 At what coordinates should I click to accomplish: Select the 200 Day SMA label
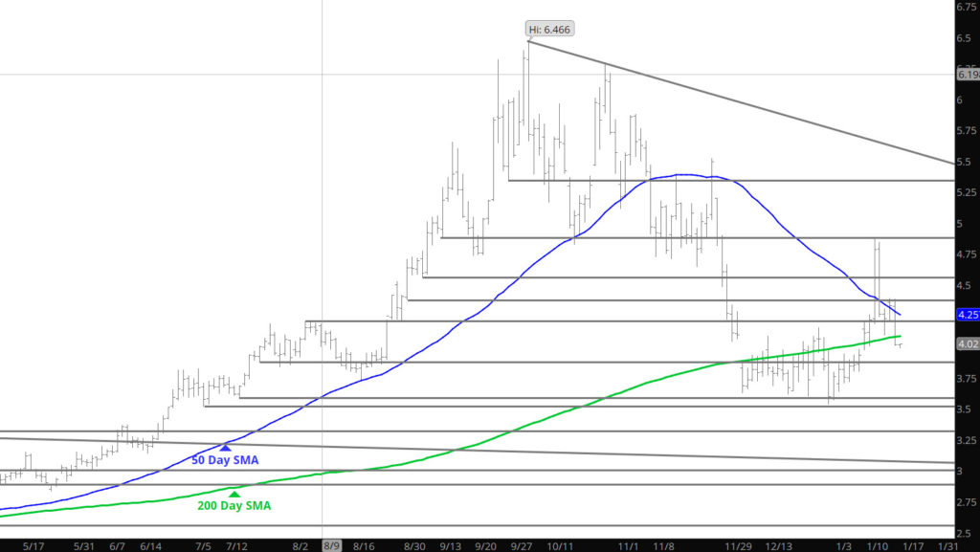coord(235,505)
